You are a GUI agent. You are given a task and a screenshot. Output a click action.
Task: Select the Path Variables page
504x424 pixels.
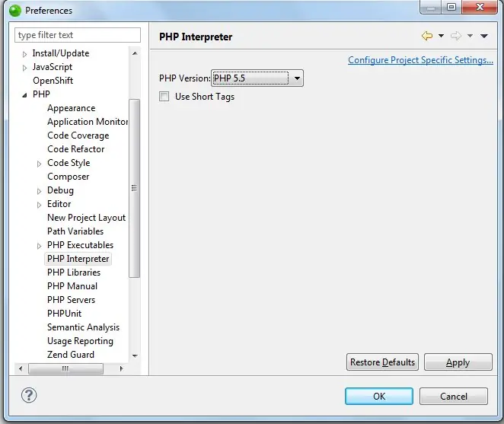pos(75,231)
